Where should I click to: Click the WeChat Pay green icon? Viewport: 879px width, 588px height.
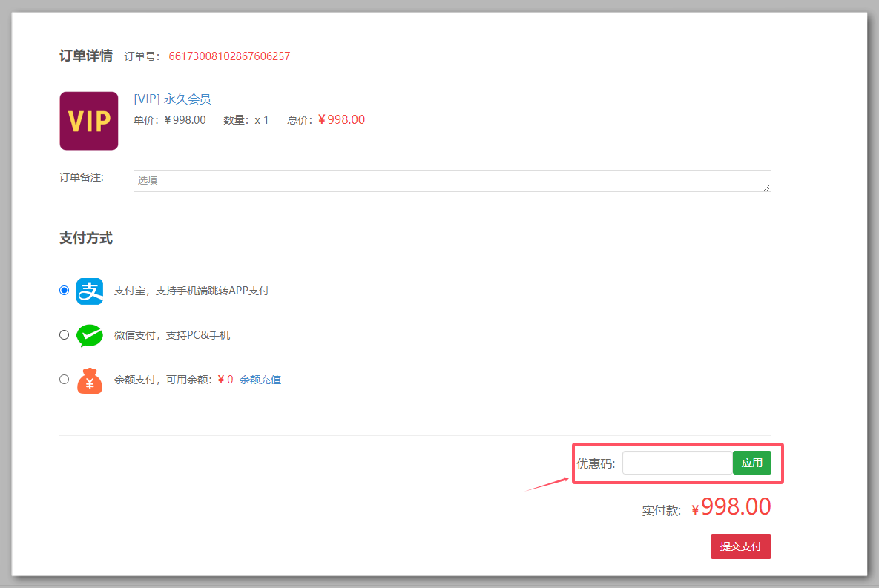click(x=90, y=335)
